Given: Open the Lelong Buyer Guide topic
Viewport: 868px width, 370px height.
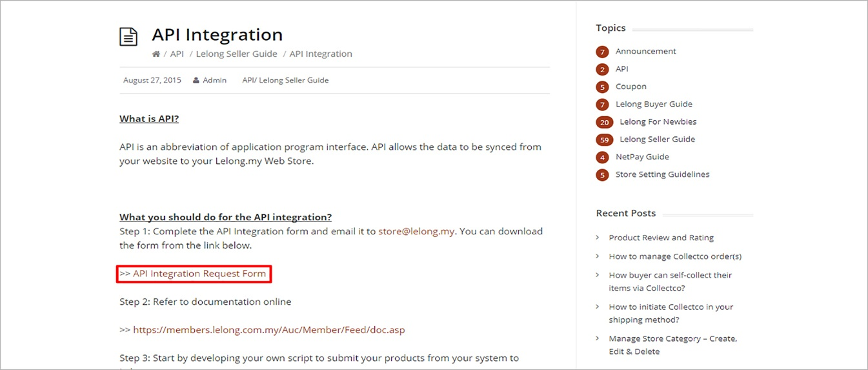Looking at the screenshot, I should [x=654, y=104].
